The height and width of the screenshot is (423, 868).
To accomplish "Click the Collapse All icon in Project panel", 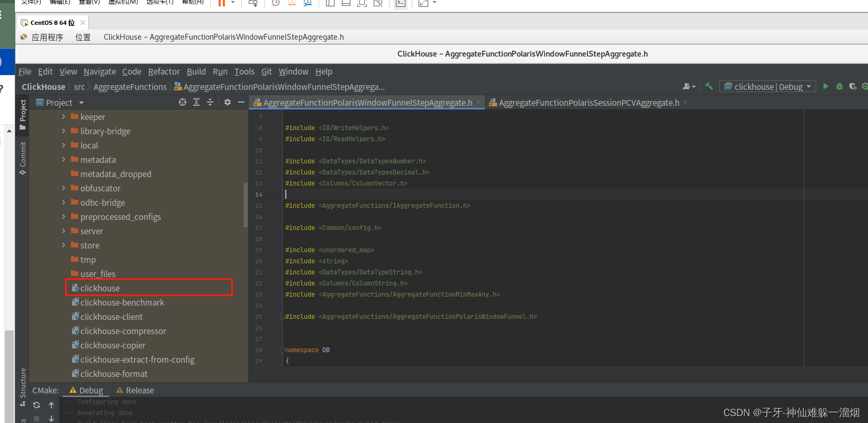I will tap(210, 102).
